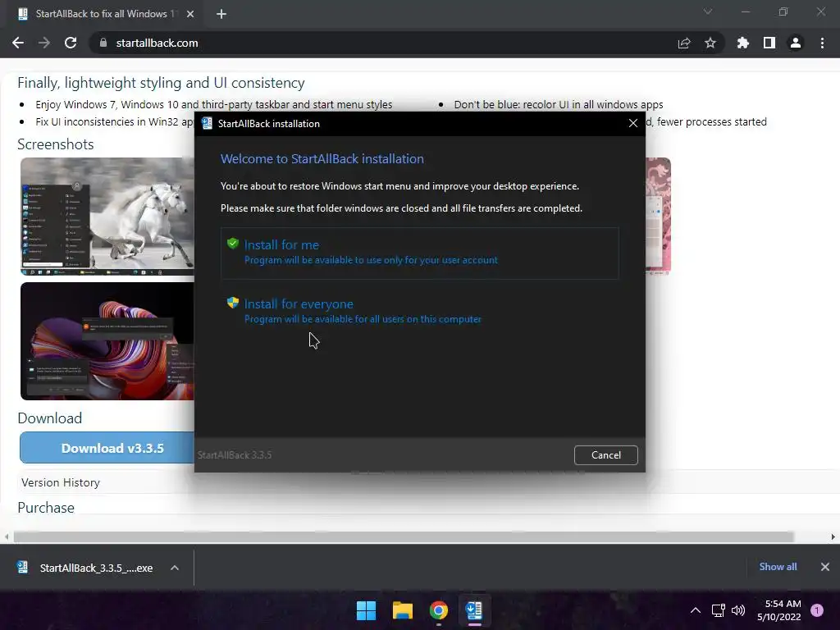This screenshot has height=630, width=840.
Task: Click the Screenshots section heading
Action: click(56, 144)
